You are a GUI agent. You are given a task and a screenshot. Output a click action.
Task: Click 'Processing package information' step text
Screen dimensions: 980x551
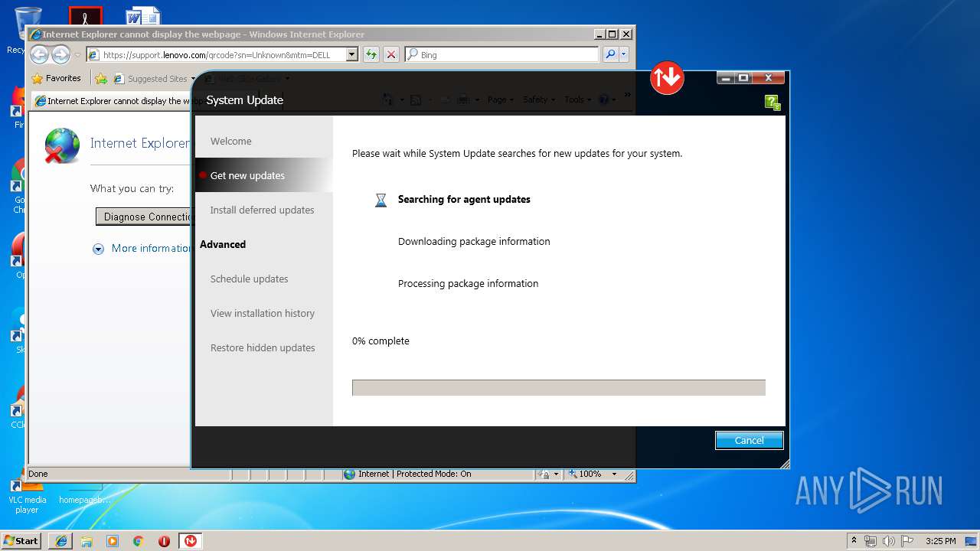[x=468, y=283]
